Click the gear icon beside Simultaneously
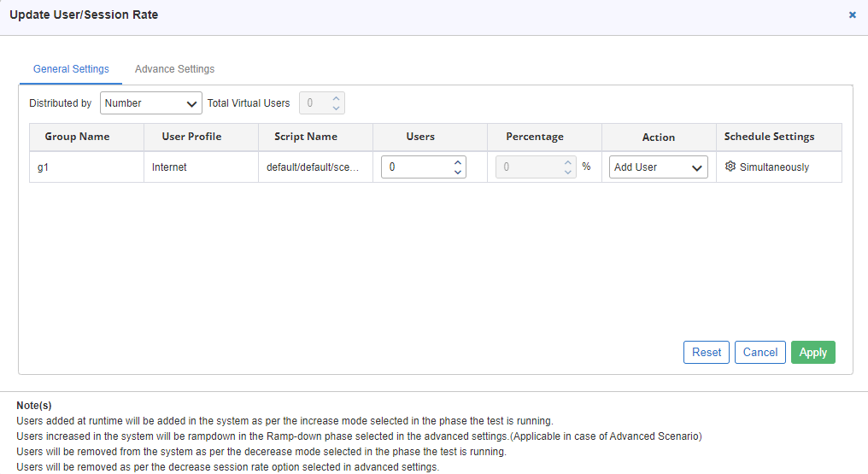This screenshot has height=474, width=868. click(730, 167)
